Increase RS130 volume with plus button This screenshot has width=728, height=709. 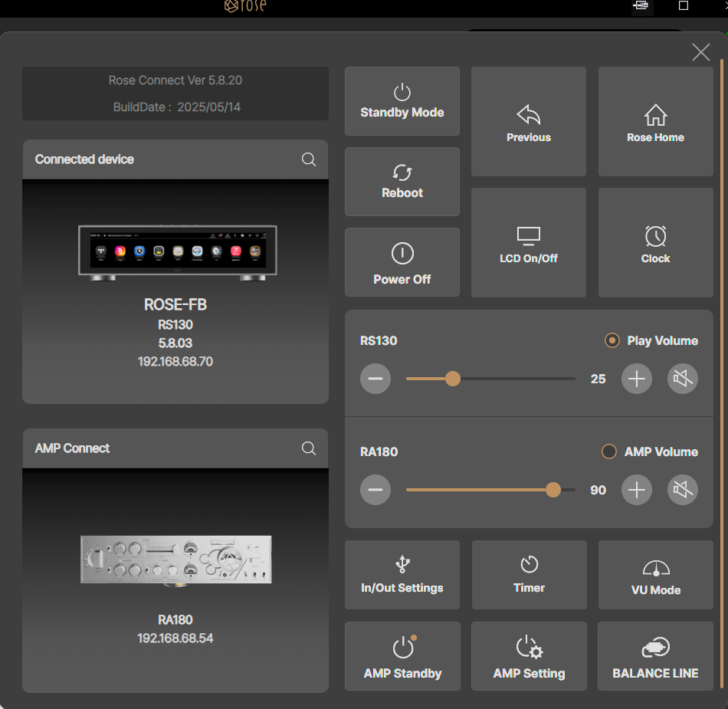[637, 379]
